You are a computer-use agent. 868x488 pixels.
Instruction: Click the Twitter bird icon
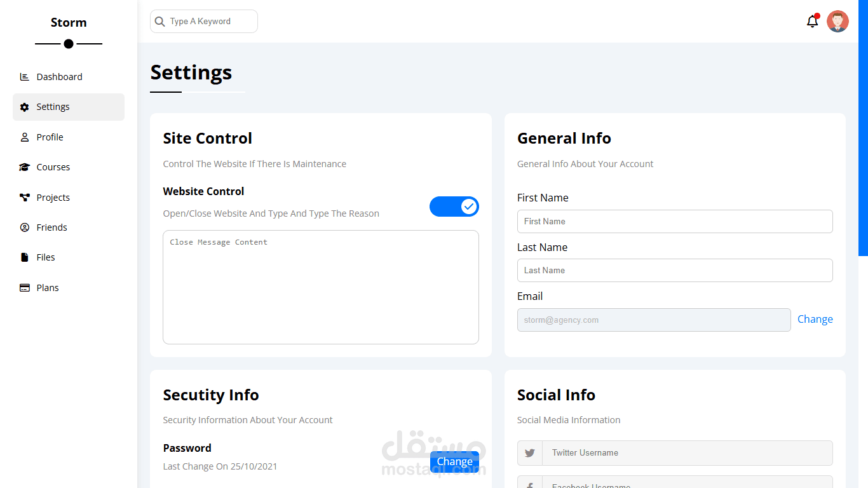[x=530, y=453]
